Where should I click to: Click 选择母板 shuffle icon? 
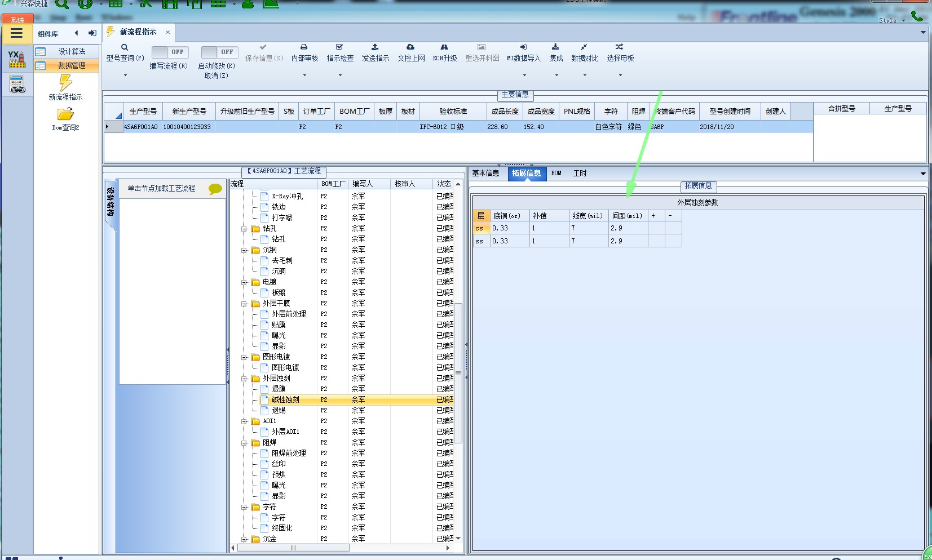tap(619, 47)
